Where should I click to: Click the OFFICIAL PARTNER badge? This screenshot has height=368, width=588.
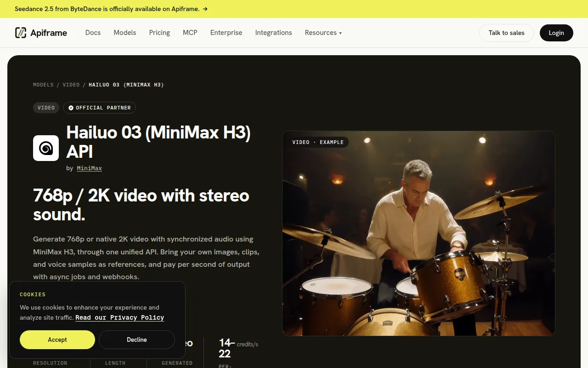coord(100,108)
